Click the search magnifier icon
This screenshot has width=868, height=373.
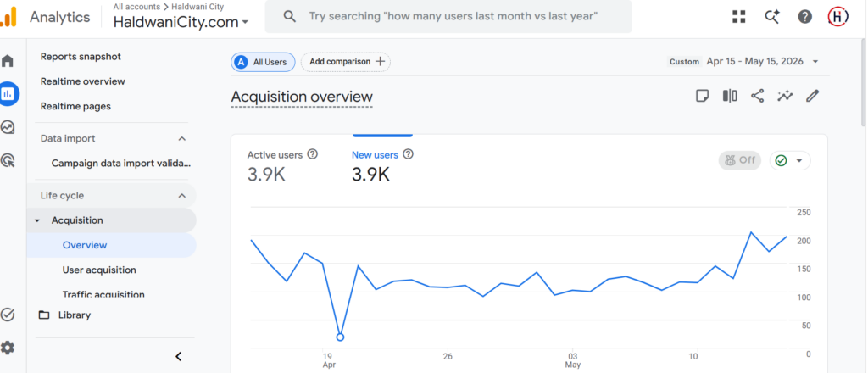pyautogui.click(x=289, y=16)
